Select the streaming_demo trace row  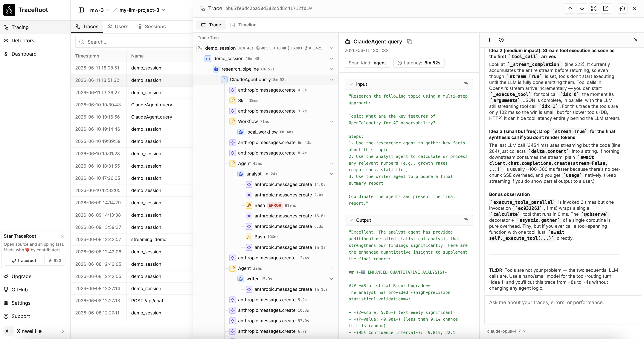pyautogui.click(x=132, y=239)
